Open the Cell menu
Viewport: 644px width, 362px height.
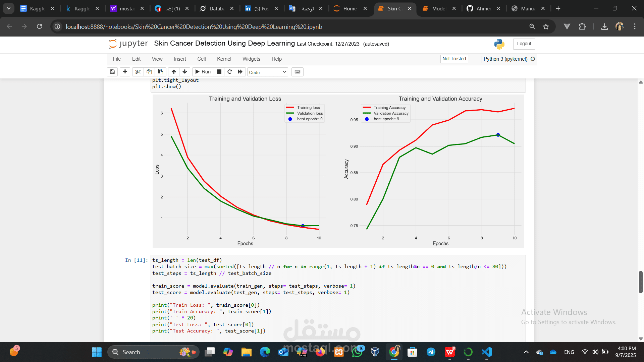pyautogui.click(x=202, y=59)
